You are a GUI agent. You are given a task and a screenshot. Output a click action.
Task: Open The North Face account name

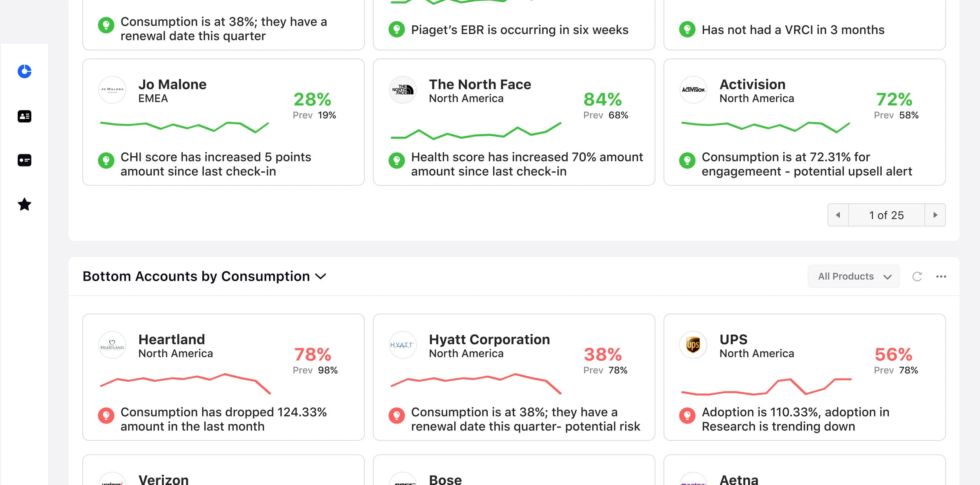(480, 85)
